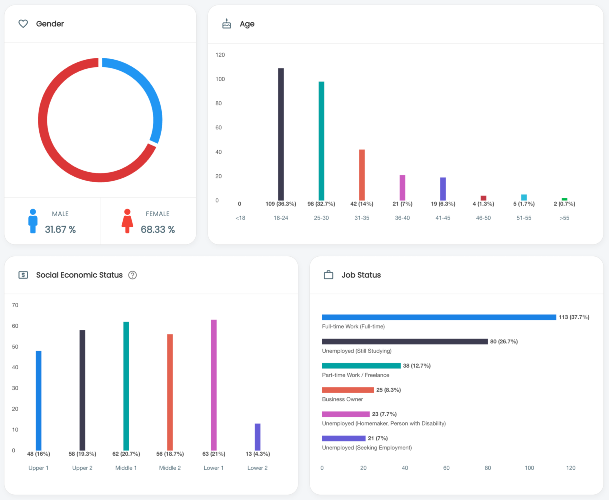
Task: Click the purple 41-45 age bar
Action: point(443,189)
